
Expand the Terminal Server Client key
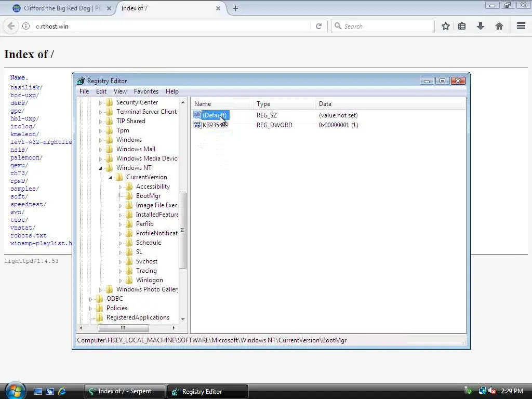(100, 112)
